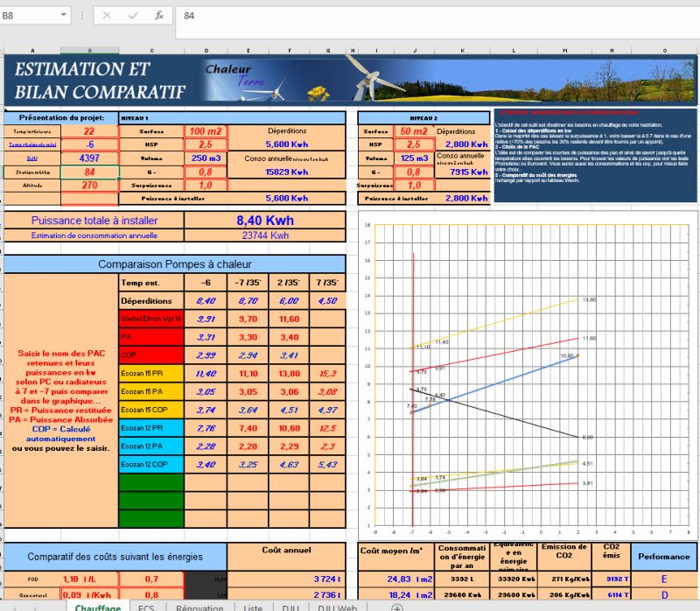
Task: Click the Niveau 1 Surface 100 m2 cell
Action: 206,131
